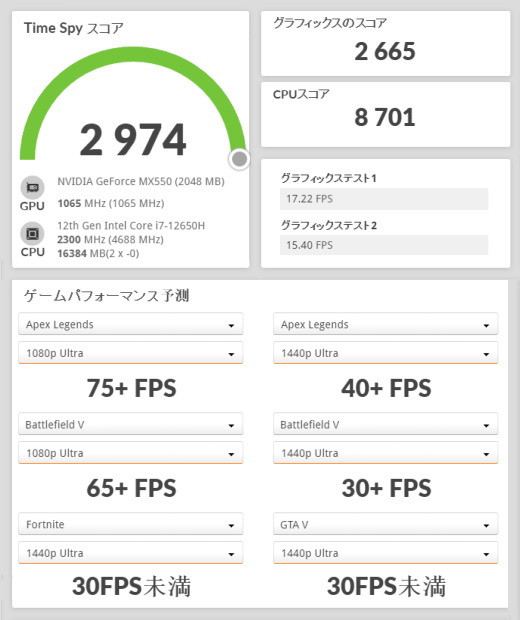Click the ゲームパフォーマンス予測 heading
This screenshot has width=520, height=620.
(106, 296)
